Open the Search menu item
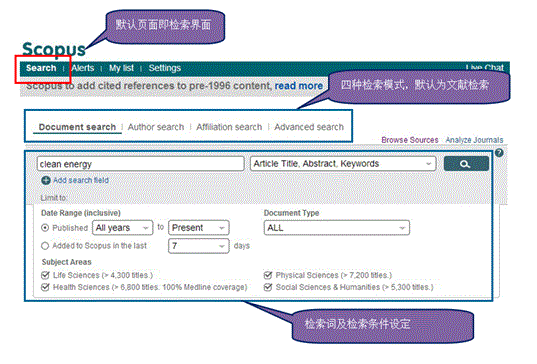 click(x=41, y=68)
